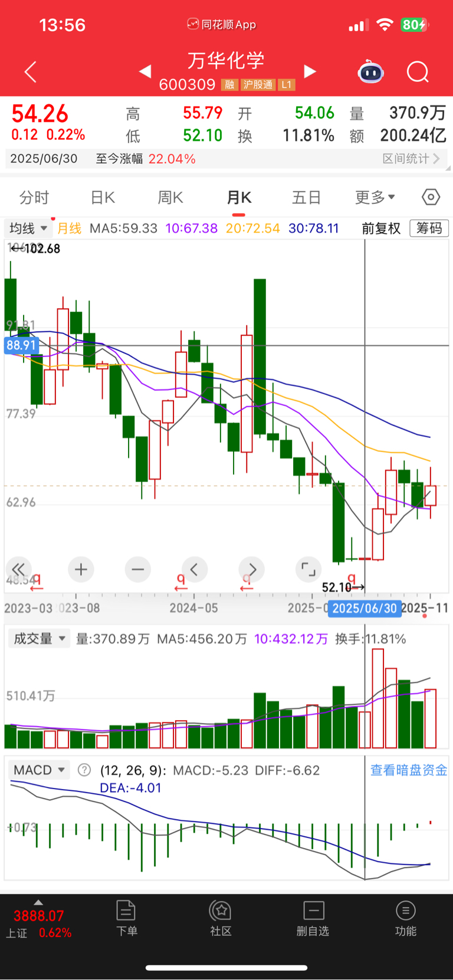Tap the 月线 label
The height and width of the screenshot is (980, 453).
click(x=70, y=229)
